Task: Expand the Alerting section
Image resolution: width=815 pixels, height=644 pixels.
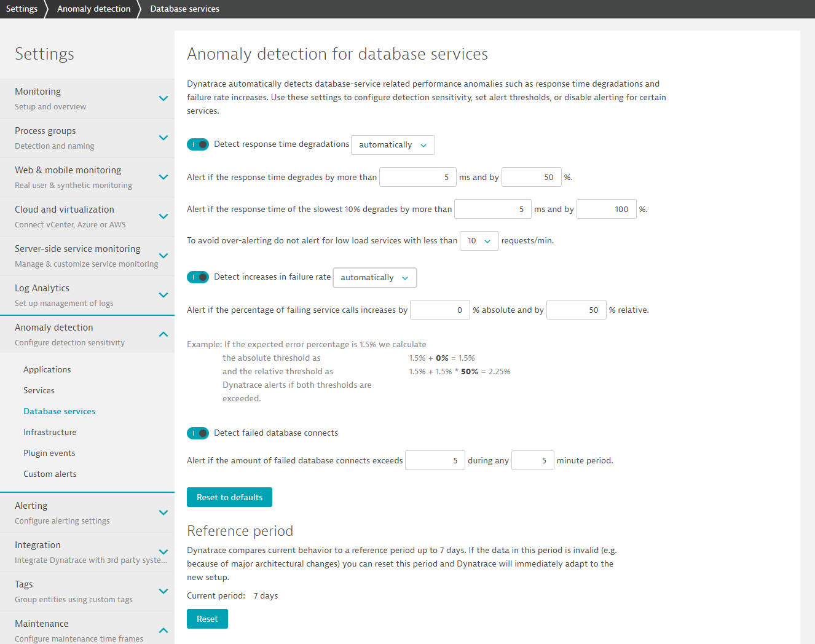Action: [163, 512]
